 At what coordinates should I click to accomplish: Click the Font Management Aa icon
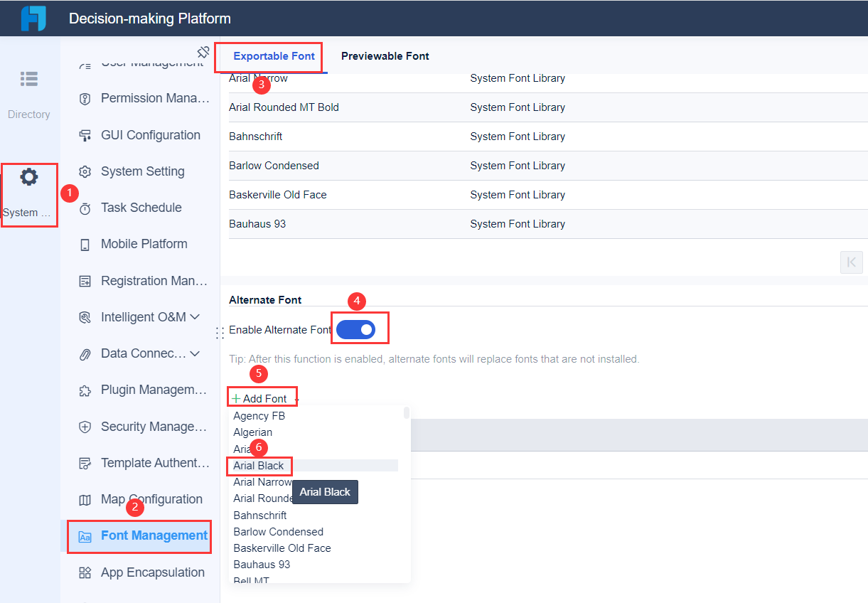tap(85, 537)
